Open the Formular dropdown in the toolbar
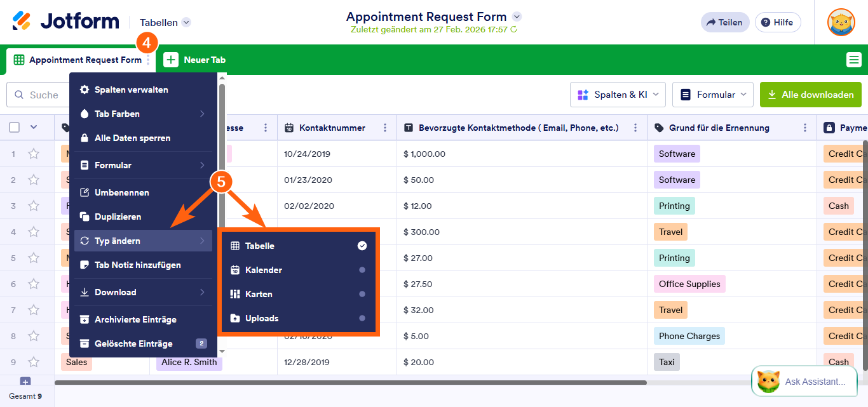The image size is (868, 407). [712, 95]
